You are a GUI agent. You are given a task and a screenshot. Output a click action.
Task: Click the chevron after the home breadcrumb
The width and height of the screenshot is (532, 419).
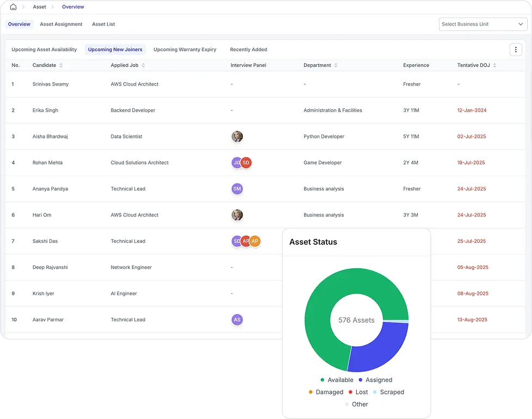pos(23,7)
